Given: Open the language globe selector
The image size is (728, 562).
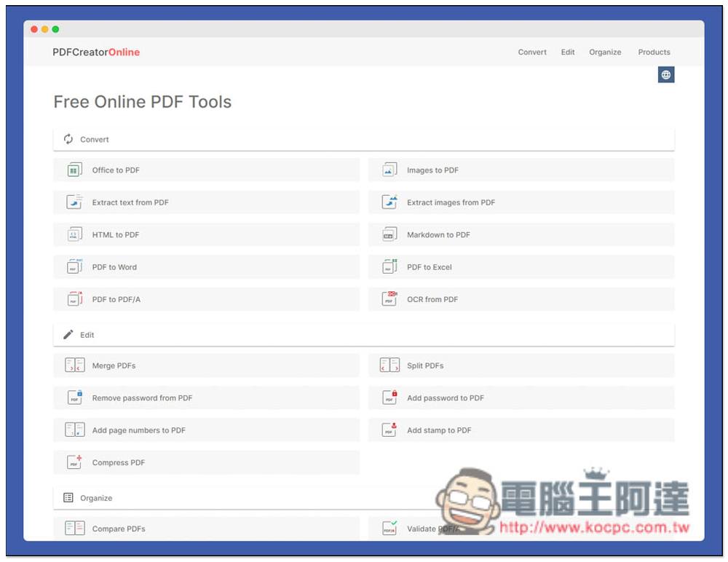Looking at the screenshot, I should tap(665, 74).
